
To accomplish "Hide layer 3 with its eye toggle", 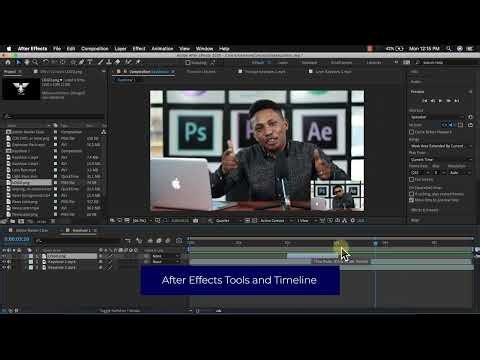I will tap(4, 268).
